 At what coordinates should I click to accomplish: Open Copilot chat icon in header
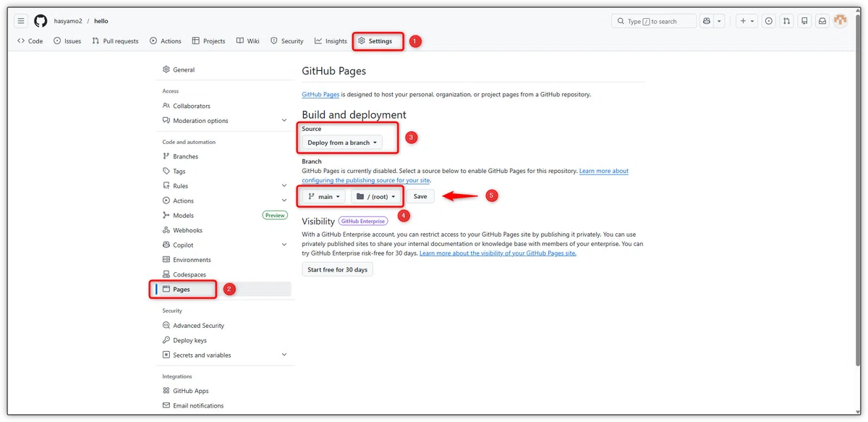tap(706, 21)
